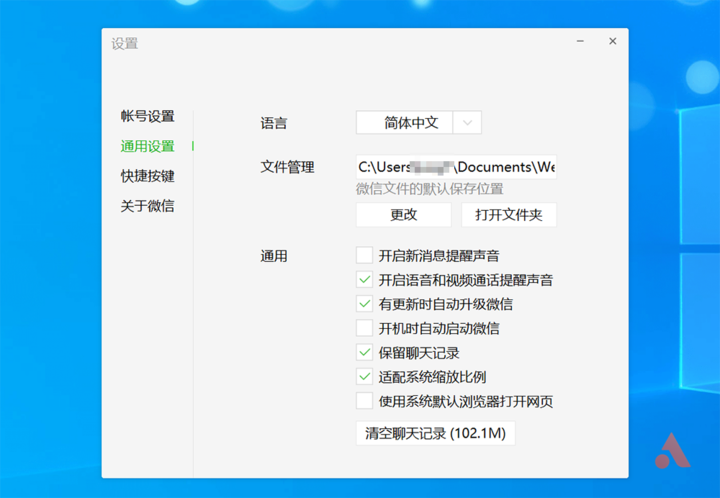Go to 快捷按键 settings
Viewport: 720px width, 498px height.
pyautogui.click(x=147, y=176)
